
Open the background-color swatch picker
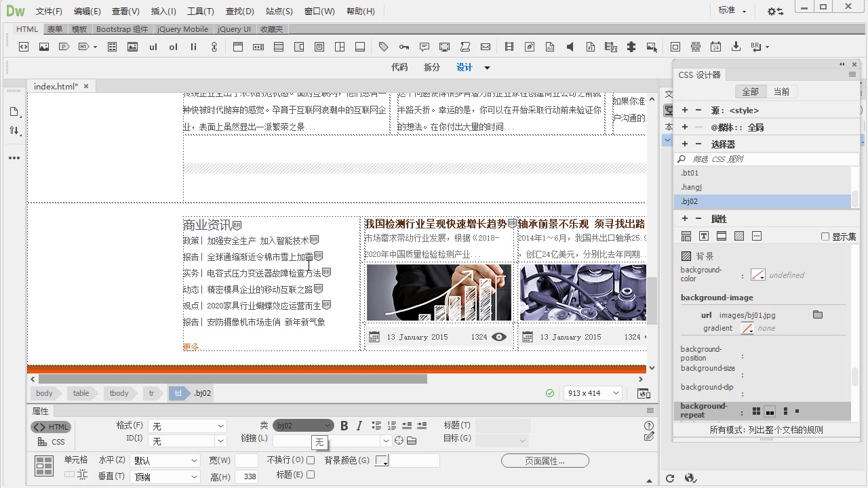758,275
